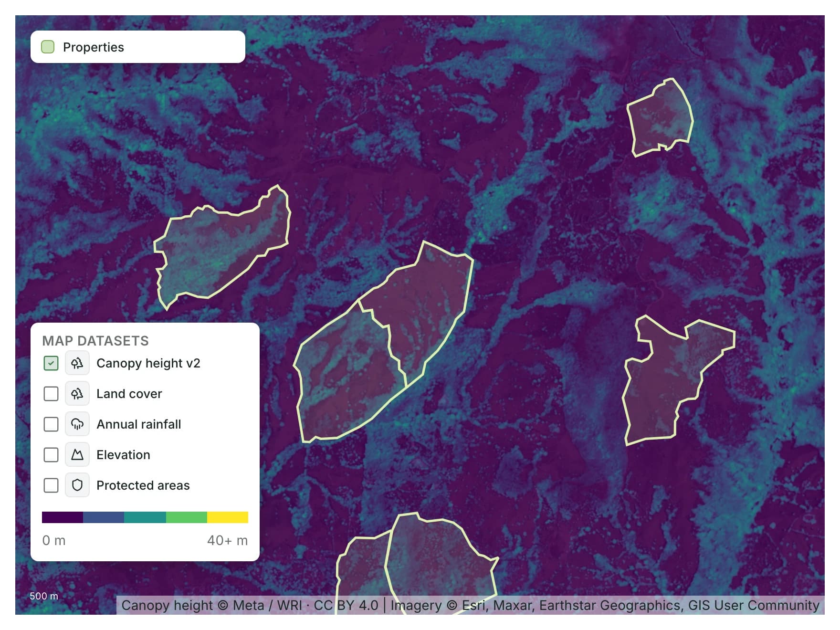Enable the Elevation dataset checkbox
The height and width of the screenshot is (630, 840).
click(51, 455)
